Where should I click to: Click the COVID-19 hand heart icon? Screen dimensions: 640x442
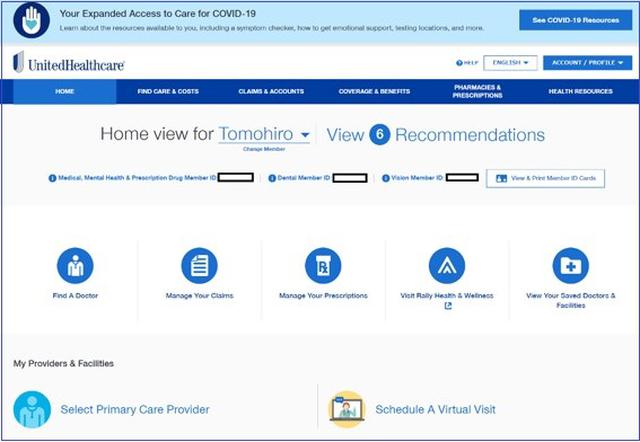[31, 20]
